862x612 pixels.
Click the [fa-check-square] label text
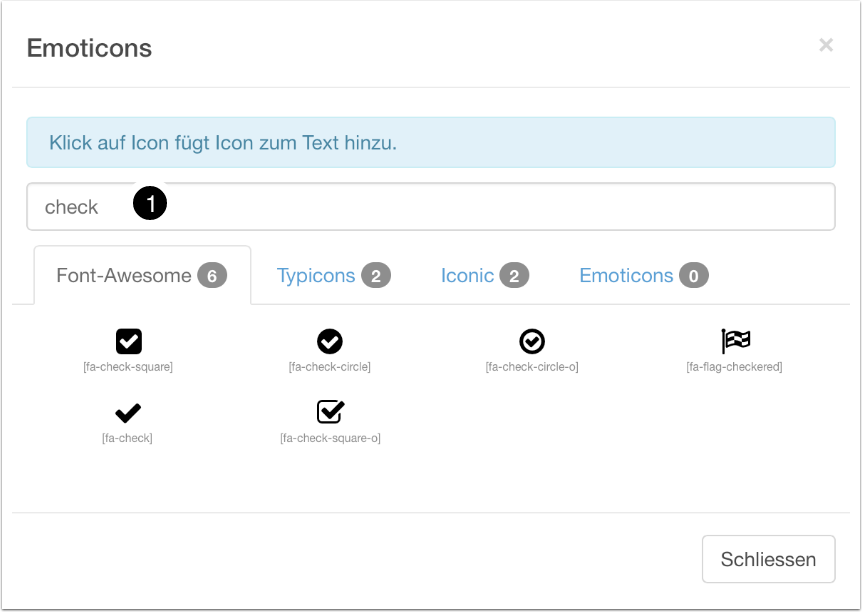128,367
